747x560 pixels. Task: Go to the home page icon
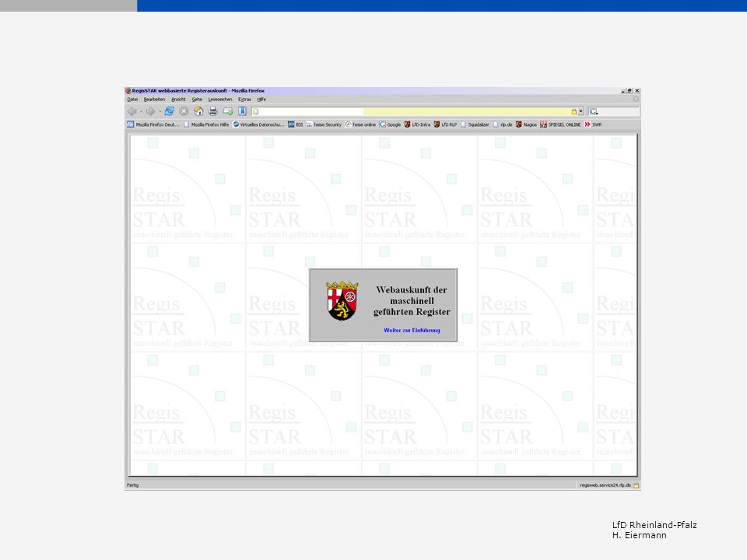tap(198, 111)
